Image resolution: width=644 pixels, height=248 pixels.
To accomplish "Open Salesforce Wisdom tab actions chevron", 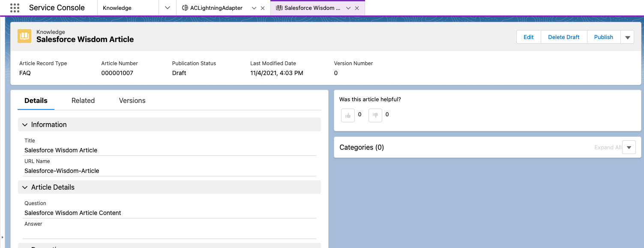I will pyautogui.click(x=348, y=8).
